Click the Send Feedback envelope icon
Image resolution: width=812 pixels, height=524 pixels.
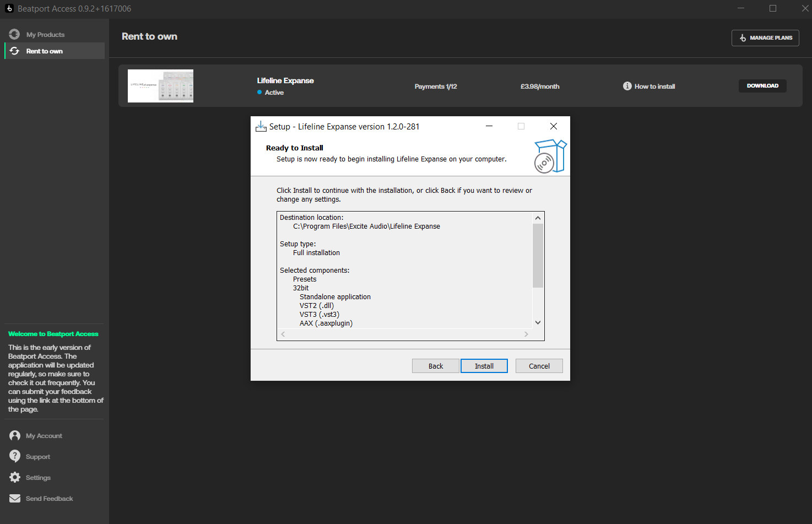pos(15,498)
